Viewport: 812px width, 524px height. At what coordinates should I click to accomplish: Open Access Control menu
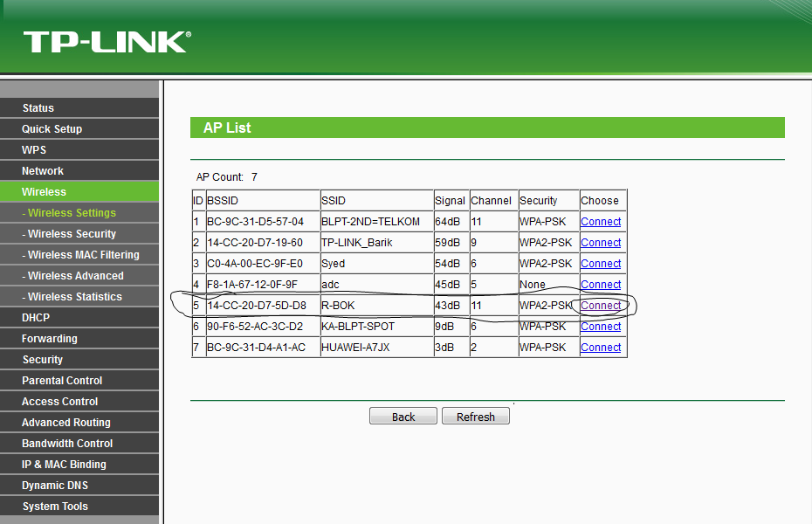click(79, 401)
